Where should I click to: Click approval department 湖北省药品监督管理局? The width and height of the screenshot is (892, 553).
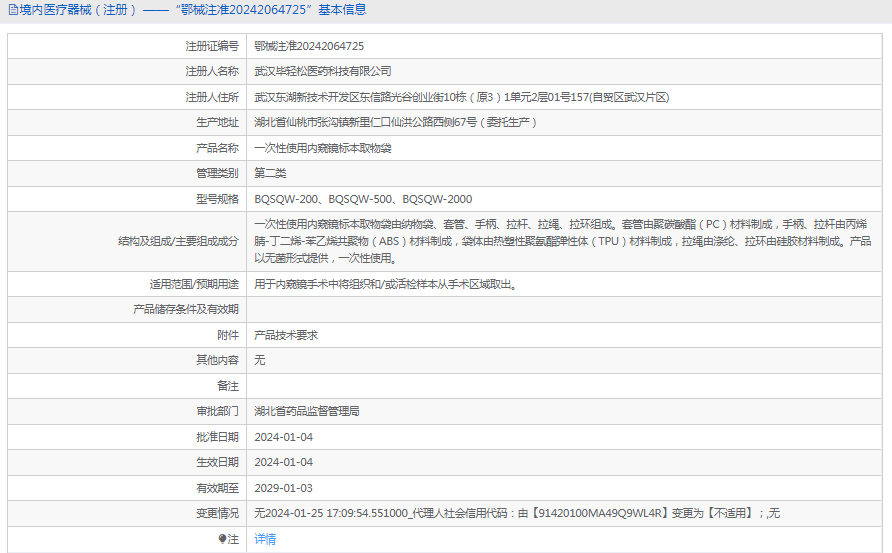pos(307,411)
